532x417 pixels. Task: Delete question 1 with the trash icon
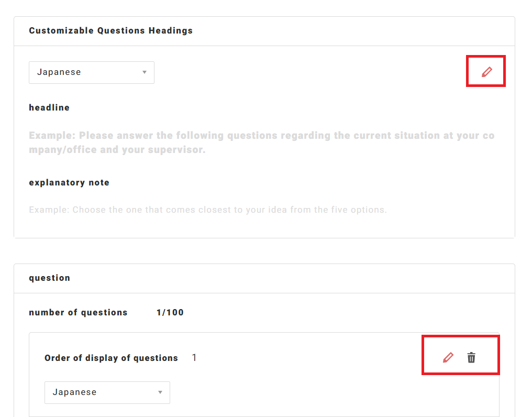[x=471, y=358]
